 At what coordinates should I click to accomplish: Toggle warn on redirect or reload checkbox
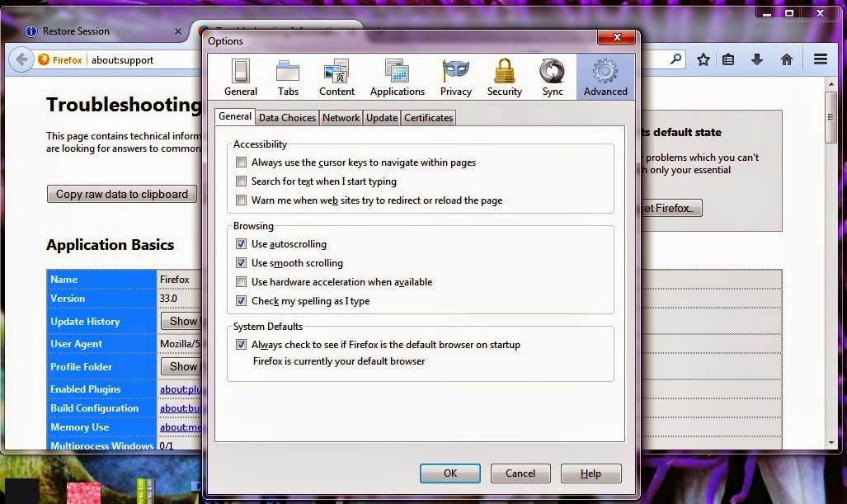[x=241, y=200]
